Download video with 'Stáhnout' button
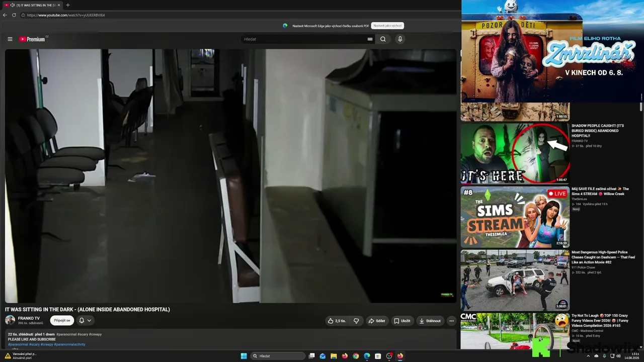This screenshot has width=644, height=362. point(430,321)
